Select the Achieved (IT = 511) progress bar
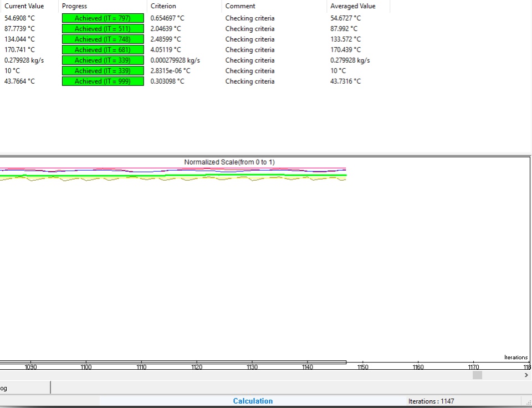 pyautogui.click(x=103, y=28)
